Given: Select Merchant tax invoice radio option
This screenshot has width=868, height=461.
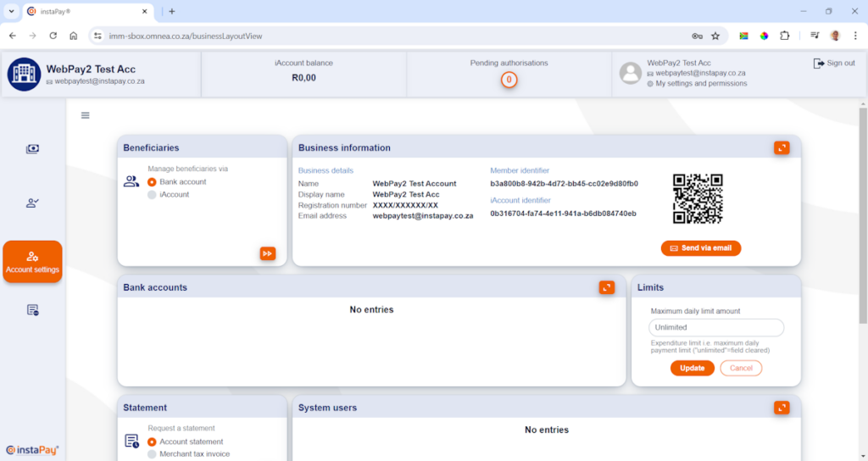Looking at the screenshot, I should point(152,454).
